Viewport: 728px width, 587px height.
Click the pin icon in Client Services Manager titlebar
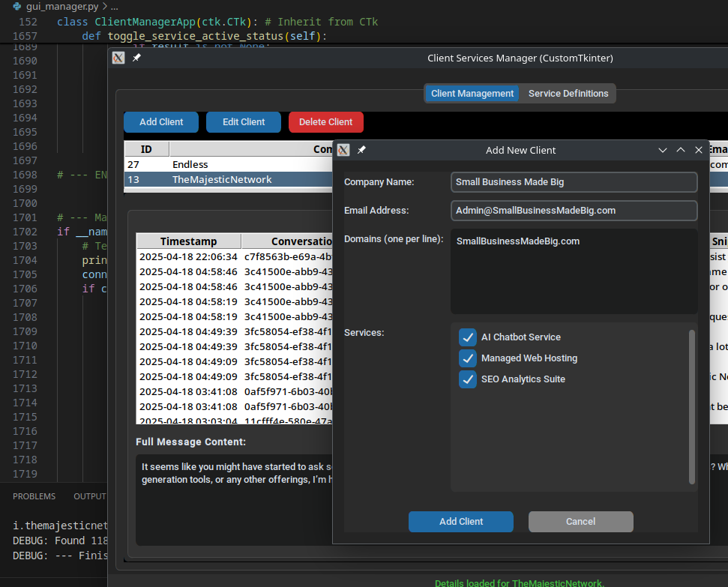(136, 58)
